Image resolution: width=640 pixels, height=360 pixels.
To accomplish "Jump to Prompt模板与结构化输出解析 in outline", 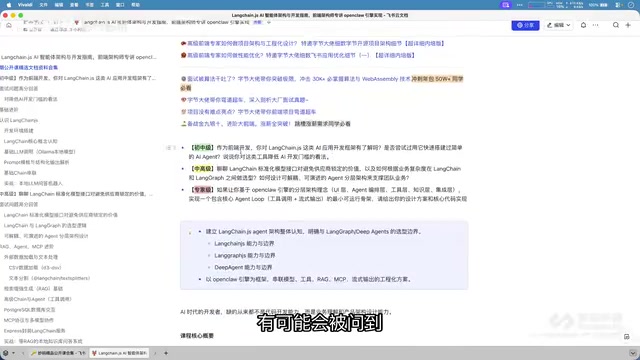I will click(x=36, y=162).
